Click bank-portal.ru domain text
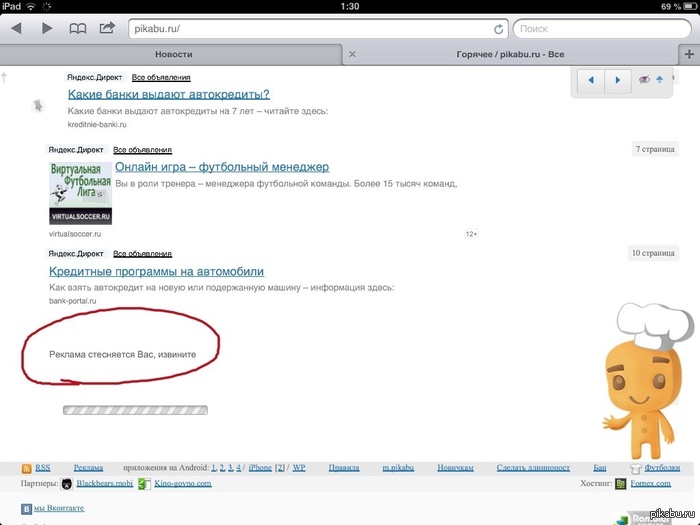Screen dimensions: 700x525 pos(72,301)
